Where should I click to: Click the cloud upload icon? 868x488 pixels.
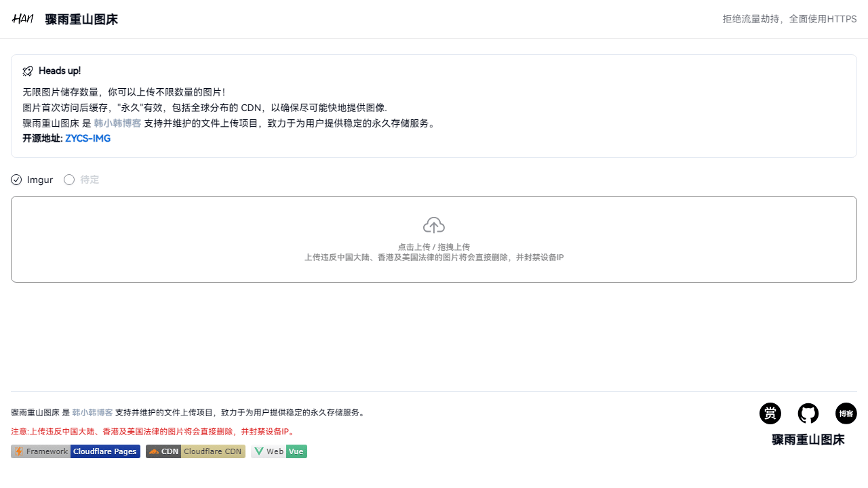click(434, 225)
